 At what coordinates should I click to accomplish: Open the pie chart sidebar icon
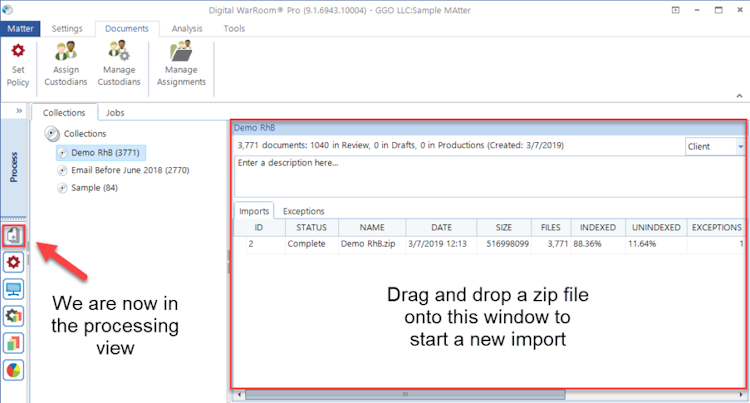13,370
